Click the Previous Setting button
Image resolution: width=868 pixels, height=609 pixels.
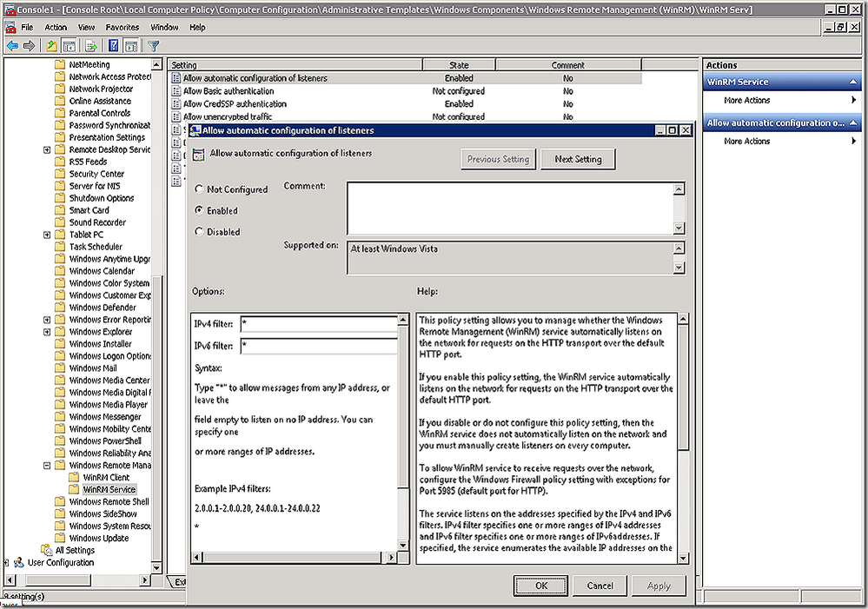click(498, 160)
